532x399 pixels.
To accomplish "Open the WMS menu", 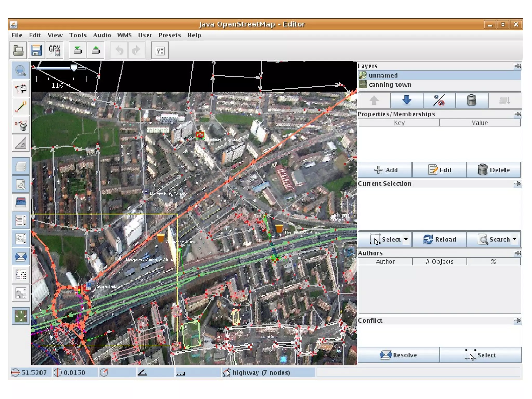I will point(124,35).
